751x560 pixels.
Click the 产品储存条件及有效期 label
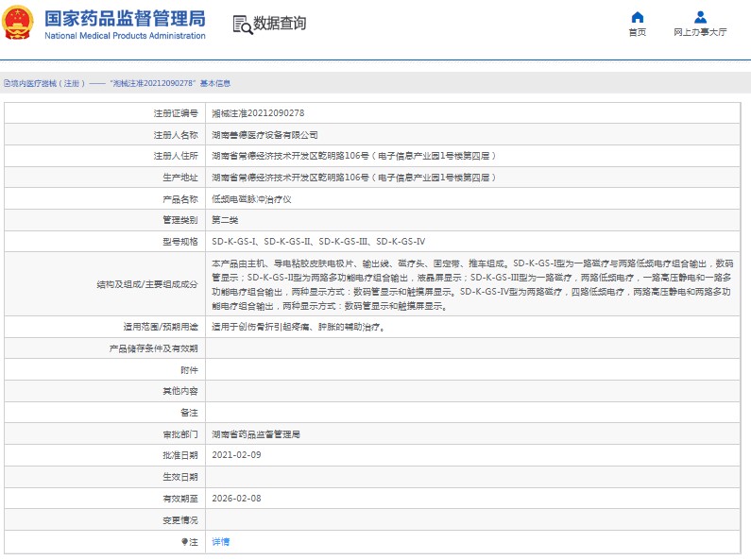coord(153,348)
